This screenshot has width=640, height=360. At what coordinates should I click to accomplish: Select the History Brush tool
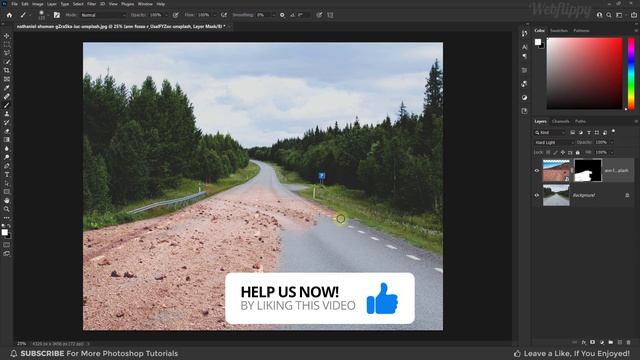tap(7, 122)
